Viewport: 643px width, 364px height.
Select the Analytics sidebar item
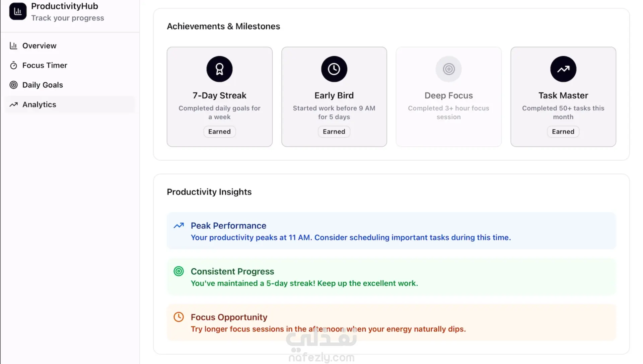coord(39,104)
